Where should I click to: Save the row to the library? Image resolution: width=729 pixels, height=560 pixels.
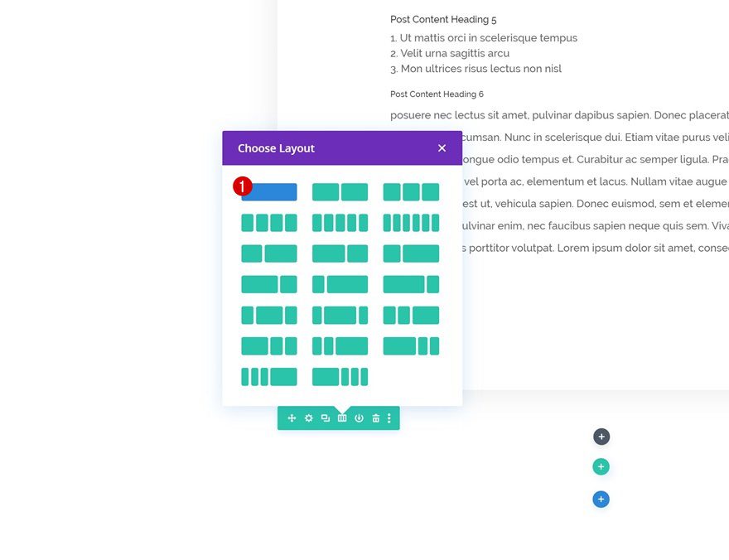pos(358,418)
